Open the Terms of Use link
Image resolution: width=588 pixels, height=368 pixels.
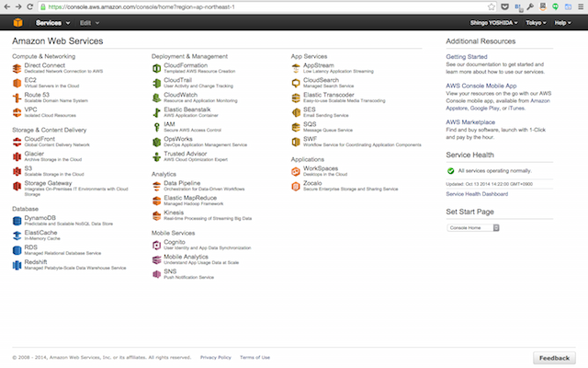pyautogui.click(x=255, y=357)
